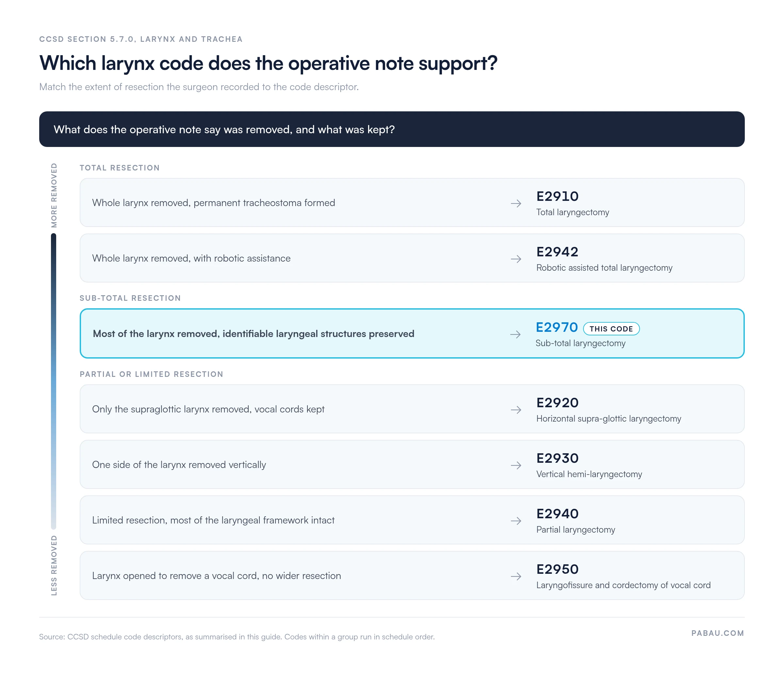Click the arrow in the E2930 hemi-laryngectomy row
Viewport: 784px width, 676px height.
[x=516, y=465]
